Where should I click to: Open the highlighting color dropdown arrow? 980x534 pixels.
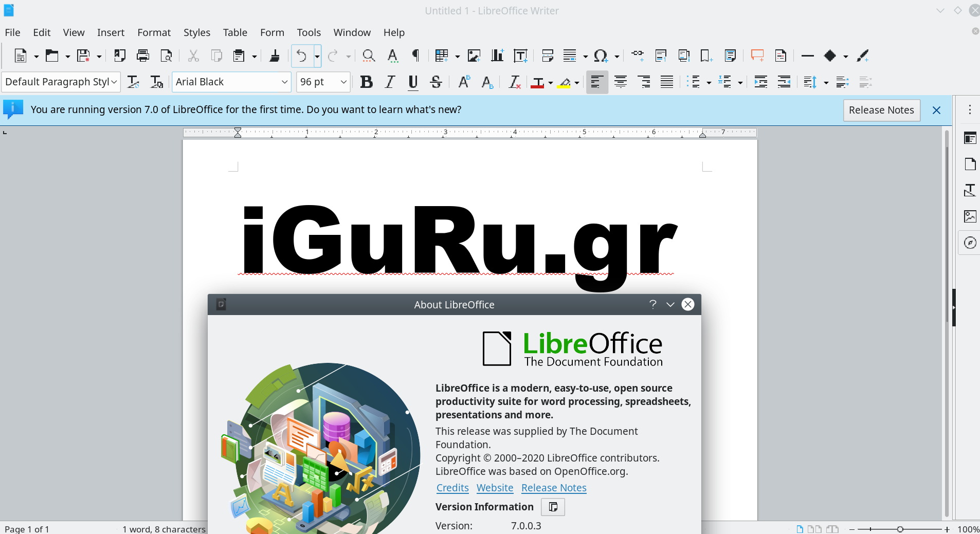tap(577, 83)
